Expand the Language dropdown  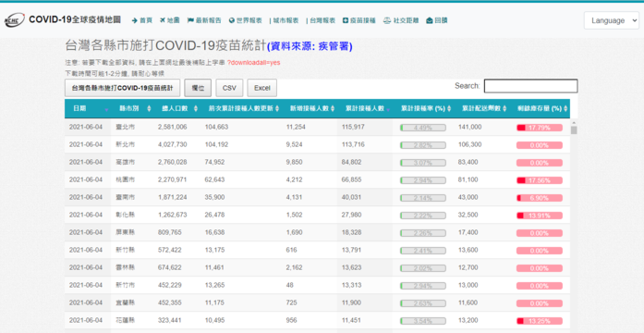point(611,20)
